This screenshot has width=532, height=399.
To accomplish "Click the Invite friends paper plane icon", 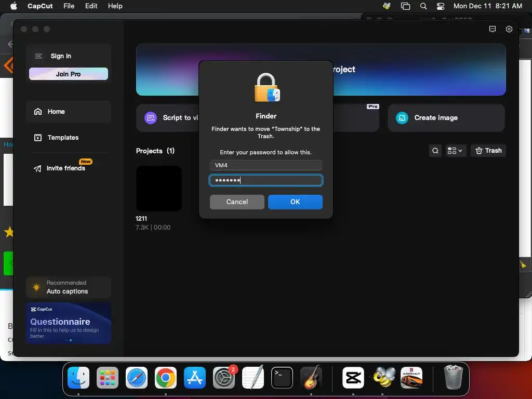I will tap(37, 169).
